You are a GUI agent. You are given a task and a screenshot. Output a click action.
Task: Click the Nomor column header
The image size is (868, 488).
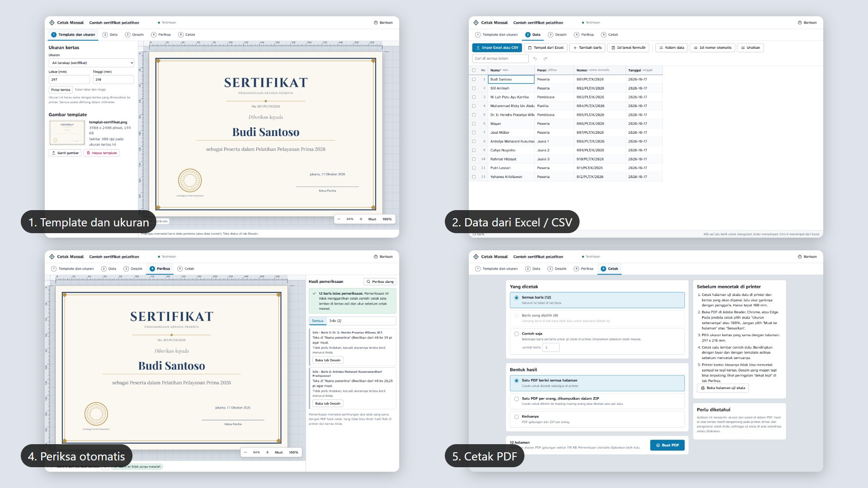599,70
